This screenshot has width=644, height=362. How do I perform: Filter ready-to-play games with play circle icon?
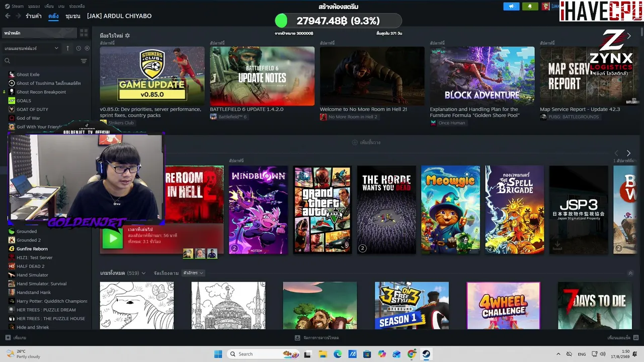[87, 48]
